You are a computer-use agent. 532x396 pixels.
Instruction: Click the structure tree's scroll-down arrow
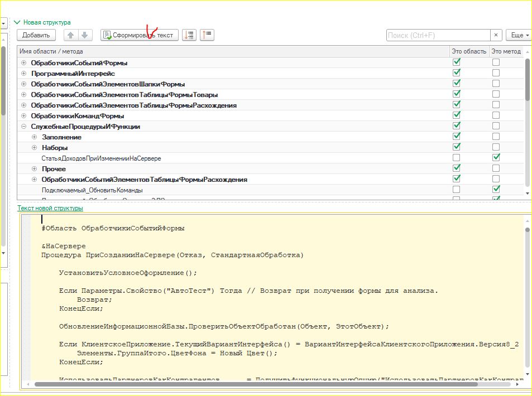[527, 193]
